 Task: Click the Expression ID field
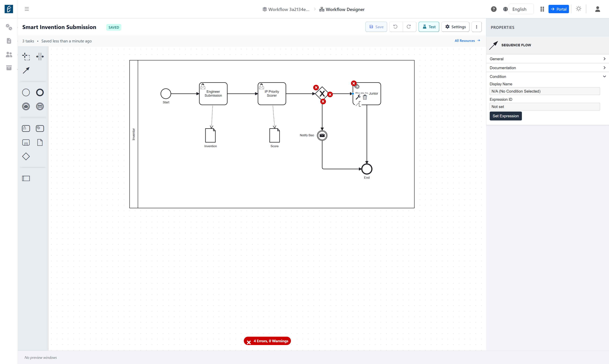tap(545, 107)
